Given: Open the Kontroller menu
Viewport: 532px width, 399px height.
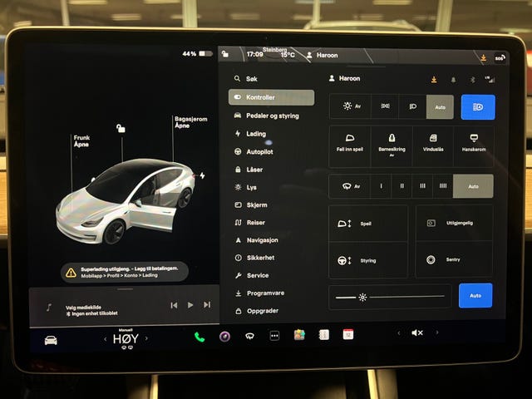Looking at the screenshot, I should click(271, 97).
